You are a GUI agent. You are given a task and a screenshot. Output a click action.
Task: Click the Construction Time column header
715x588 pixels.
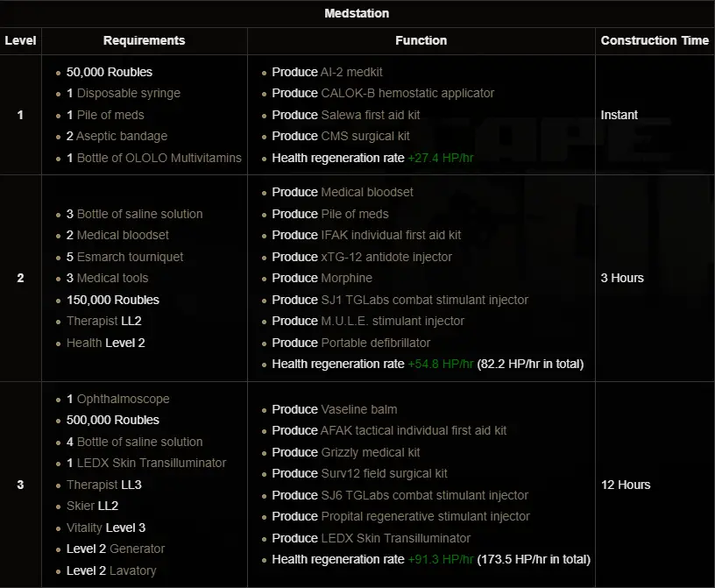tap(655, 40)
